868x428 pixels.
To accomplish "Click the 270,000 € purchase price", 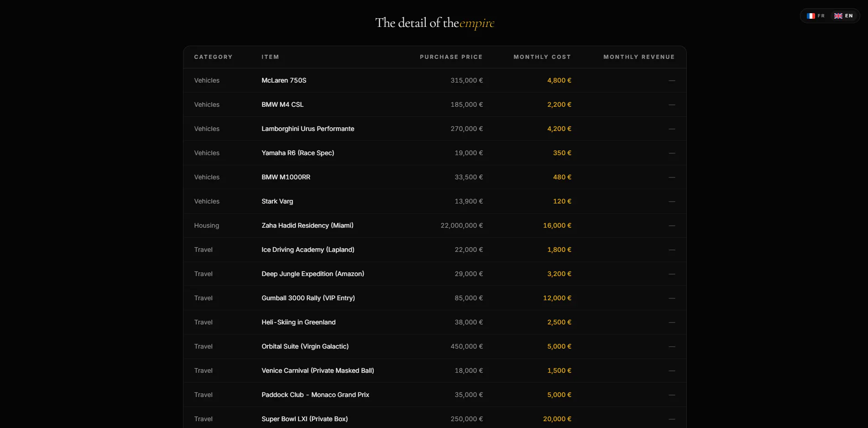I will (x=466, y=129).
